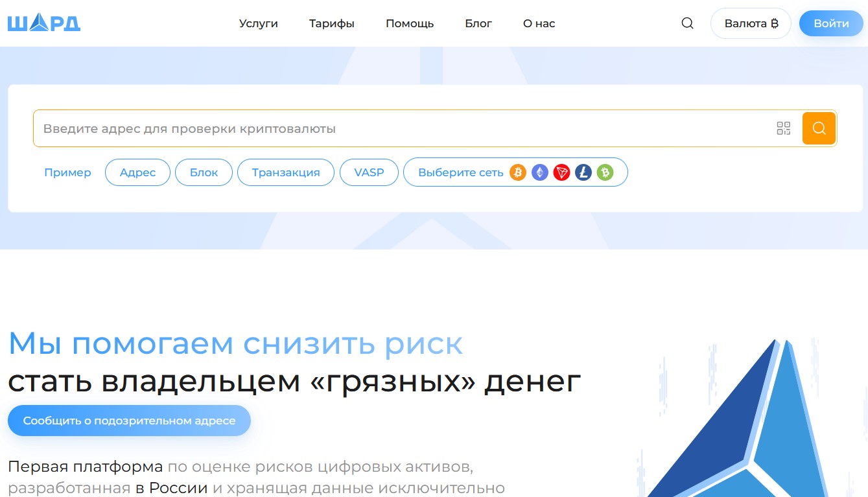Image resolution: width=868 pixels, height=497 pixels.
Task: Open the Валюта ₿ currency selector
Action: coord(751,23)
